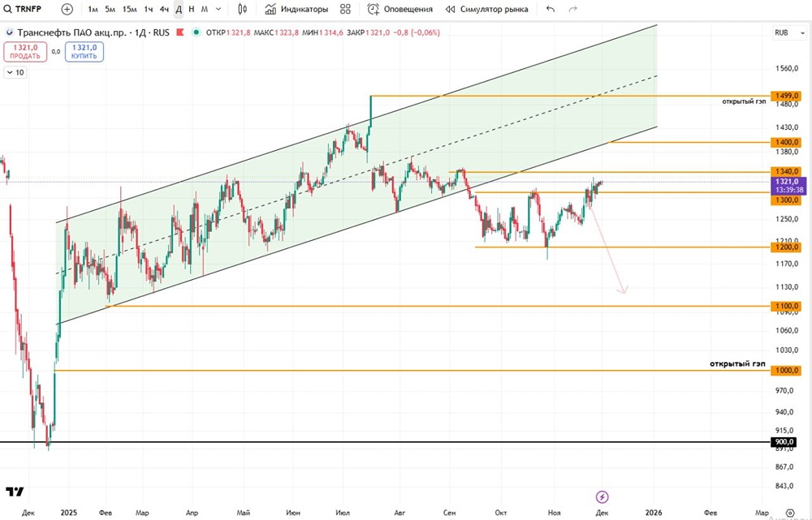Launch Симулятор рынка replay mode
Viewport: 812px width, 520px height.
486,9
